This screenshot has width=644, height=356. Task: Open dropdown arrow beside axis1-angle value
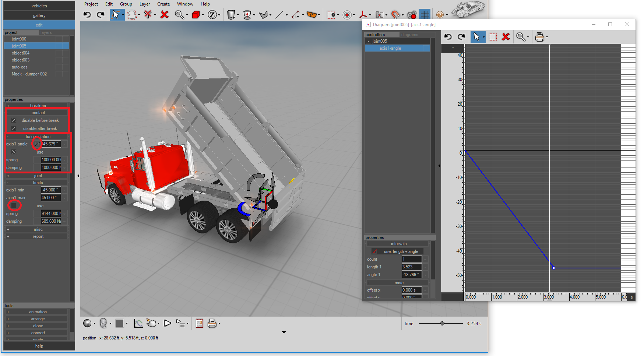65,144
